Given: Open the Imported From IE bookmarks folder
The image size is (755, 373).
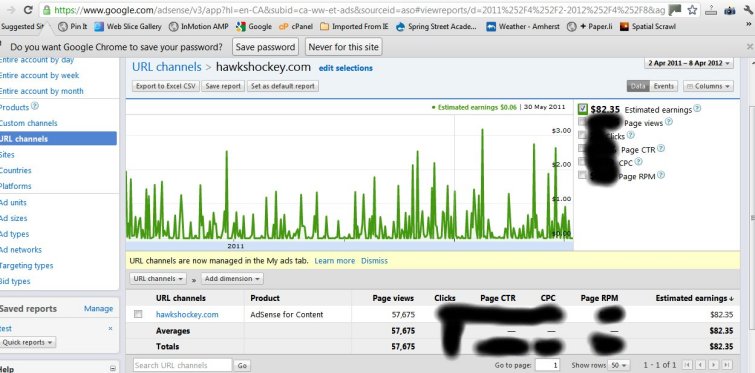Looking at the screenshot, I should [354, 27].
